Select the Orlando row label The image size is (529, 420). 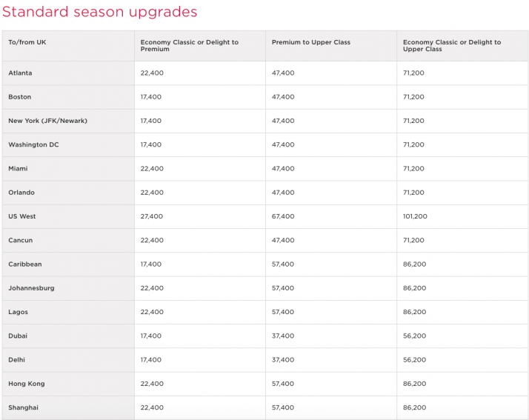point(21,193)
